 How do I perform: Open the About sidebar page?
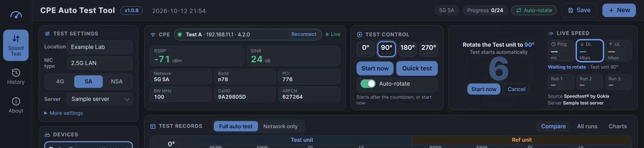16,105
